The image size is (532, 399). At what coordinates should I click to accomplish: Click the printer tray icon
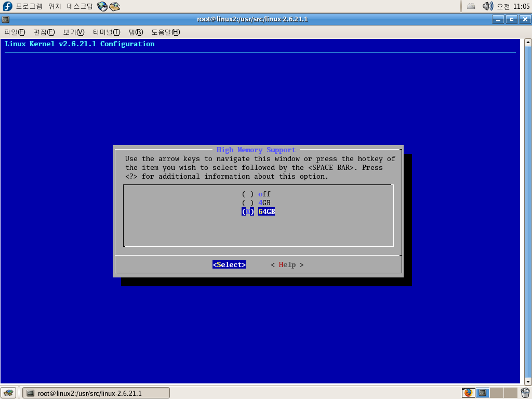471,6
